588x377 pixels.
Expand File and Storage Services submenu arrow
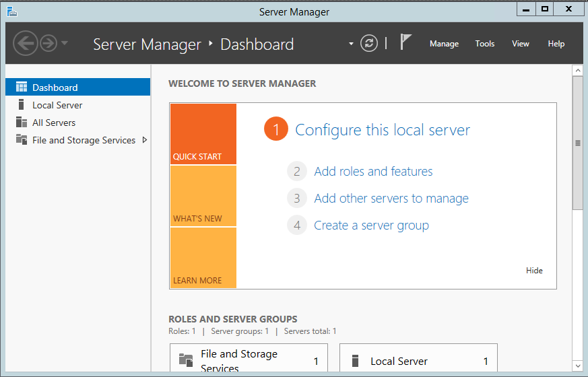(x=144, y=140)
